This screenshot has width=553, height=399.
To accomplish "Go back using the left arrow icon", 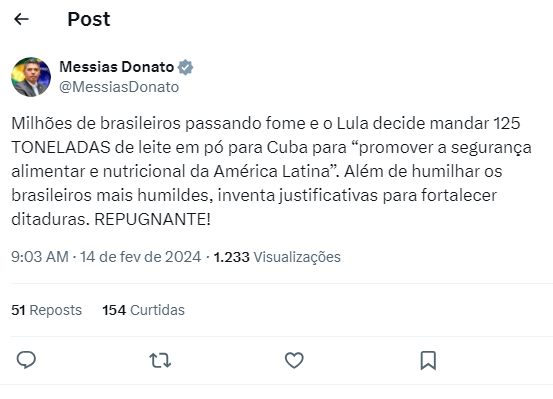I will pos(21,19).
